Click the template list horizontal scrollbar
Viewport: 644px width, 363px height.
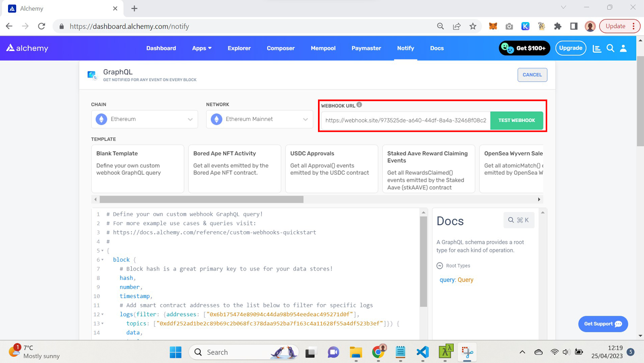click(x=201, y=199)
